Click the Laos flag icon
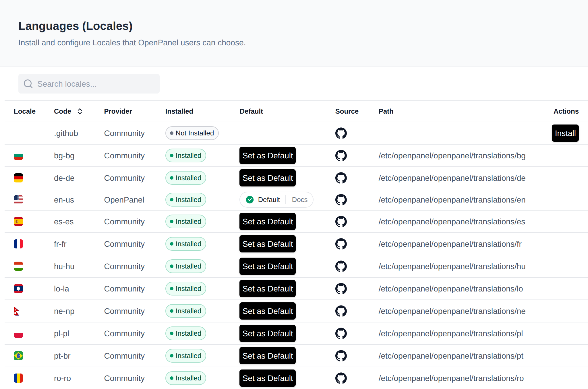Screen dimensions: 588x389 coord(18,289)
